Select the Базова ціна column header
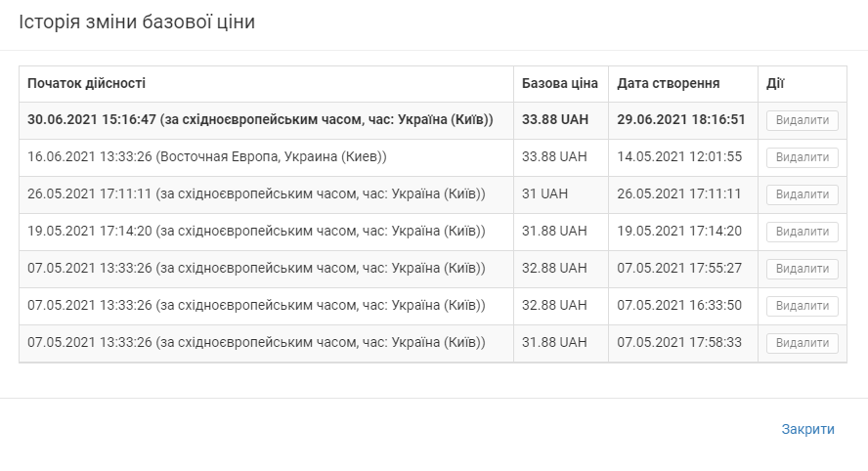The height and width of the screenshot is (471, 868). coord(557,84)
